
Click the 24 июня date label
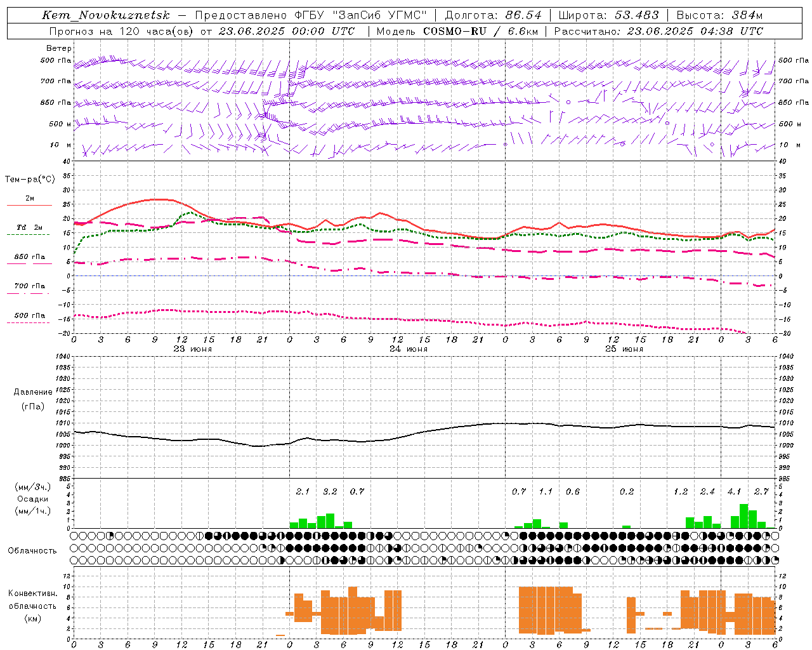409,349
